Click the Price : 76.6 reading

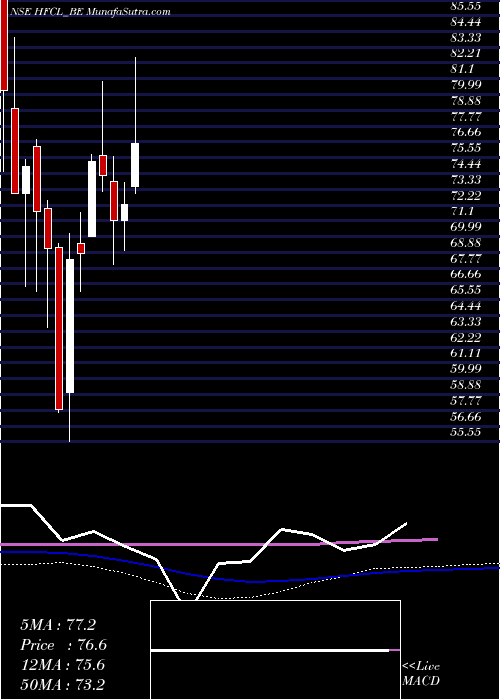[63, 645]
